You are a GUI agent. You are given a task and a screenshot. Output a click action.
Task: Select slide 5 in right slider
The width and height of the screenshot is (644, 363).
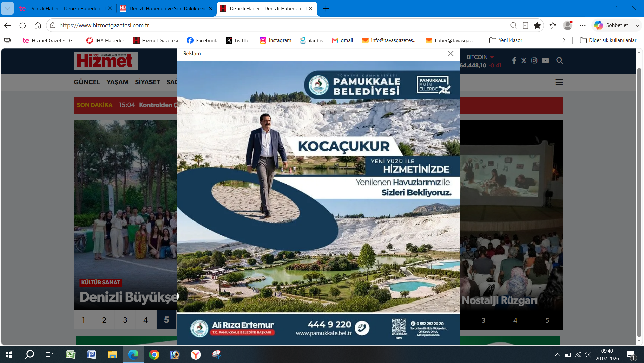pyautogui.click(x=547, y=320)
